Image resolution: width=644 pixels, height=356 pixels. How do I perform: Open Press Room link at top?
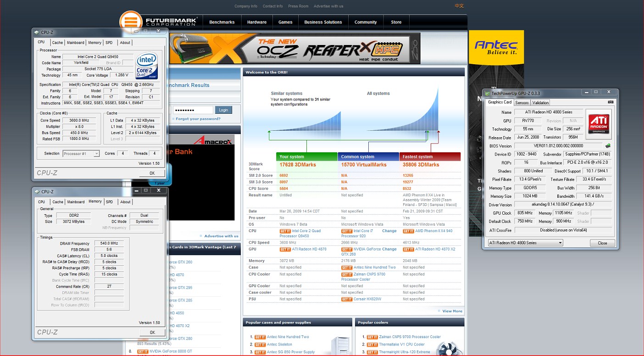coord(298,6)
